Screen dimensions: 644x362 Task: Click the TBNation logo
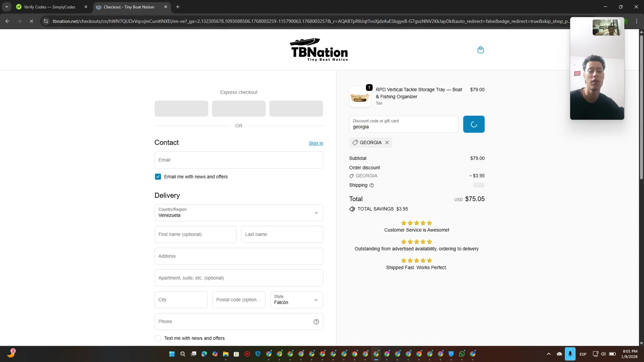click(x=319, y=50)
